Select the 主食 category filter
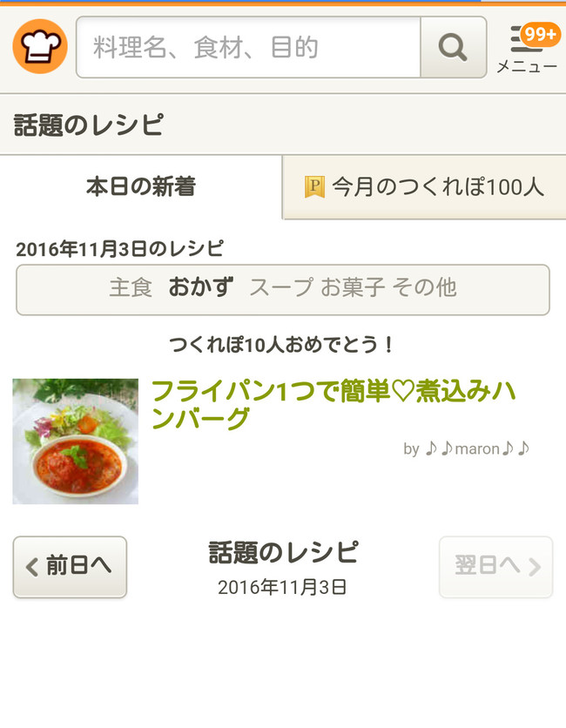The width and height of the screenshot is (566, 728). (x=131, y=287)
